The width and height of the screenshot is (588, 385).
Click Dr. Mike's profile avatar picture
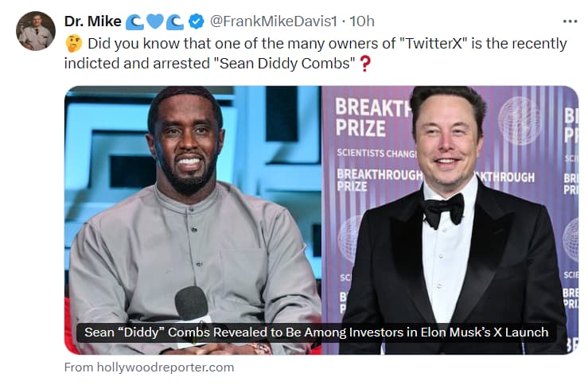pos(36,31)
